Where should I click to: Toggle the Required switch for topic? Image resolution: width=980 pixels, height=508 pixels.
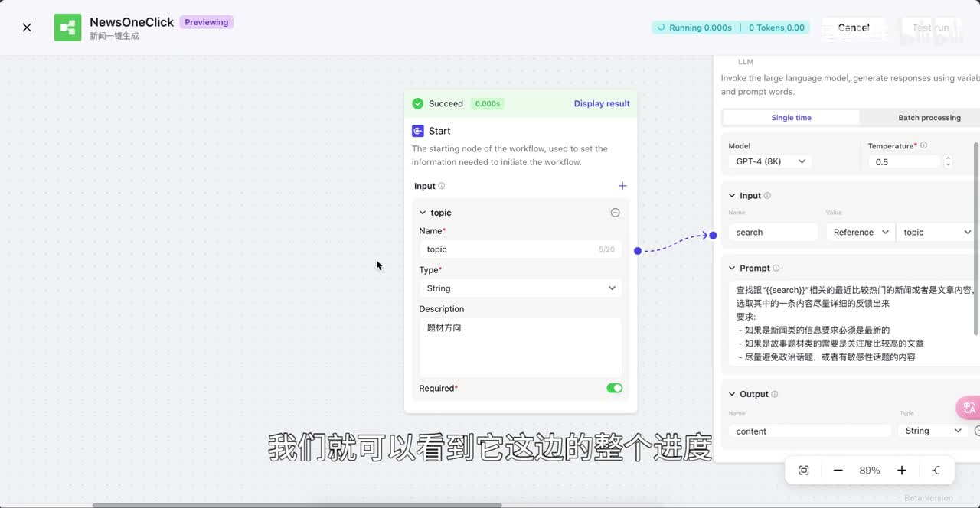click(x=614, y=388)
